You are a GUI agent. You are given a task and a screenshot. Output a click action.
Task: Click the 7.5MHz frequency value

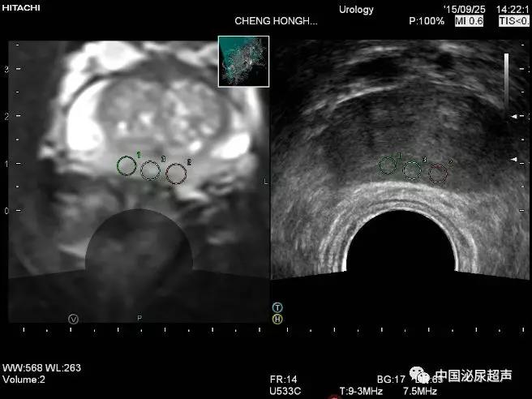tap(420, 391)
